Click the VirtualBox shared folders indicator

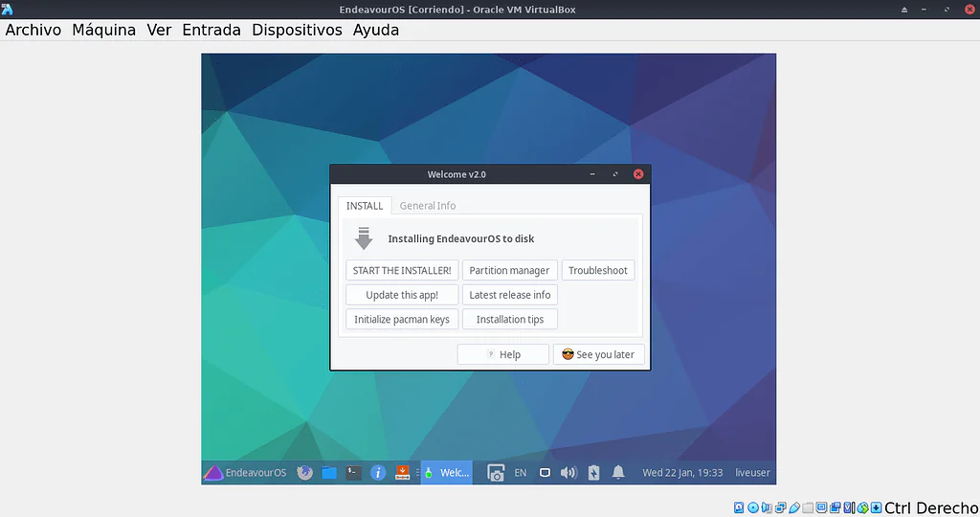point(808,507)
